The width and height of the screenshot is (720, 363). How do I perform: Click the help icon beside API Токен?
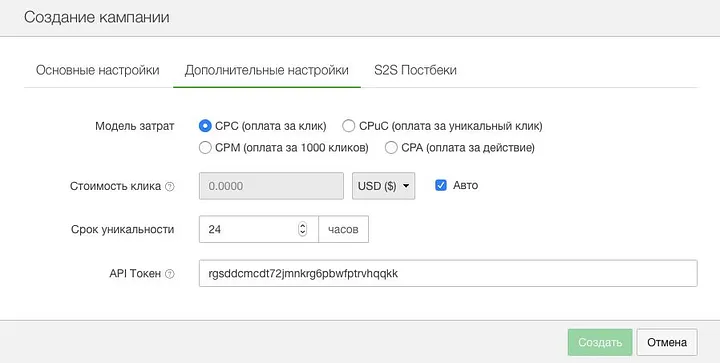[x=170, y=274]
